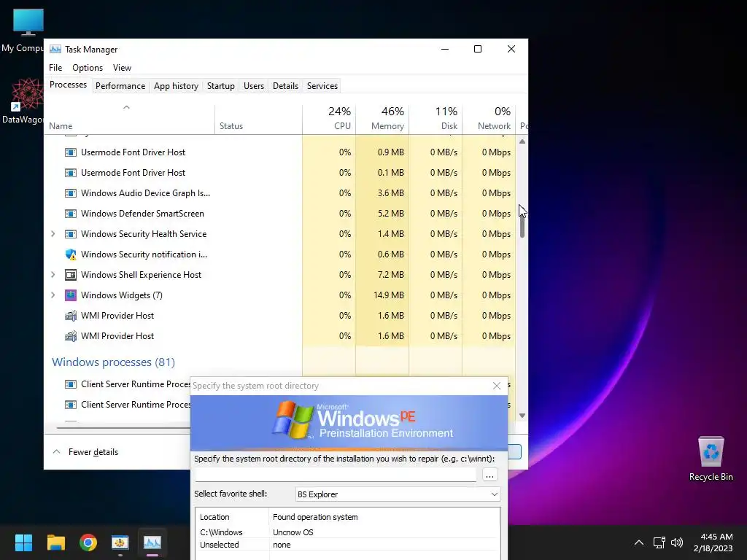The width and height of the screenshot is (747, 560).
Task: Click the Windows Security Health Service icon
Action: [71, 234]
